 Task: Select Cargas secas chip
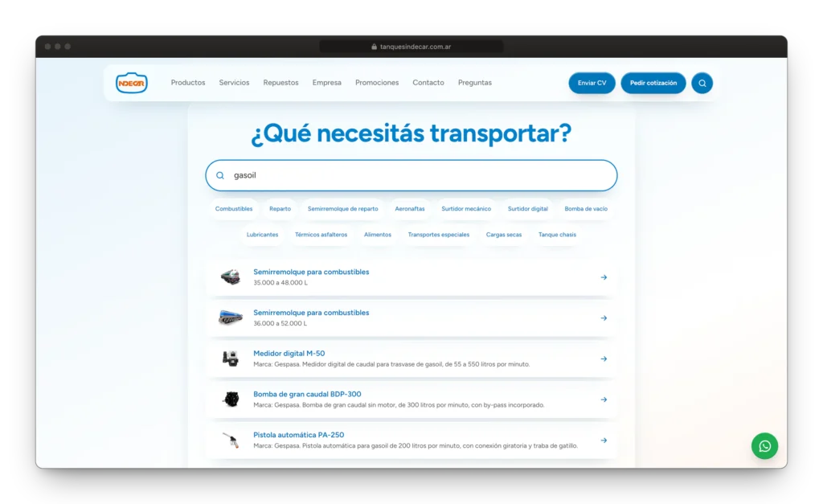pos(503,235)
